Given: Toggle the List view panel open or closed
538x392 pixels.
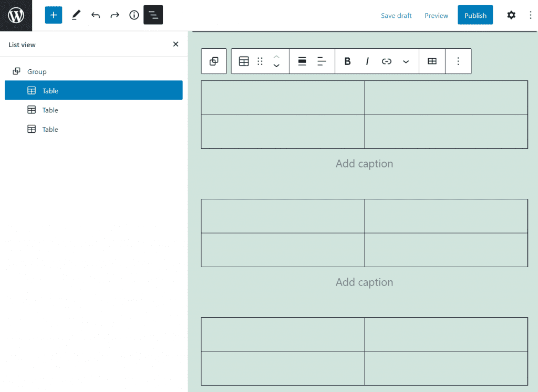Looking at the screenshot, I should 153,15.
